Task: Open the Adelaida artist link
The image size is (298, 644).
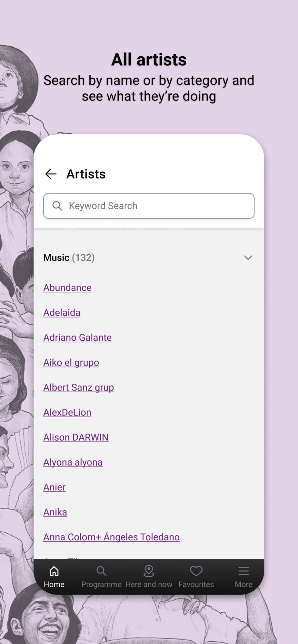Action: [x=62, y=313]
